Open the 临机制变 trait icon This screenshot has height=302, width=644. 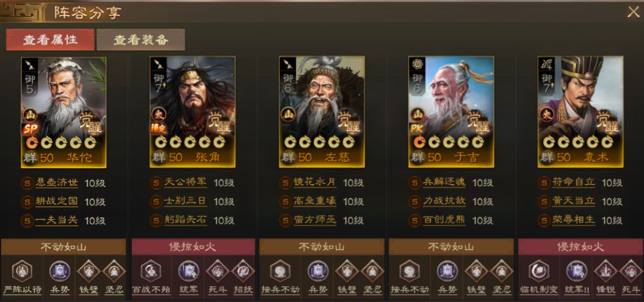pyautogui.click(x=538, y=271)
